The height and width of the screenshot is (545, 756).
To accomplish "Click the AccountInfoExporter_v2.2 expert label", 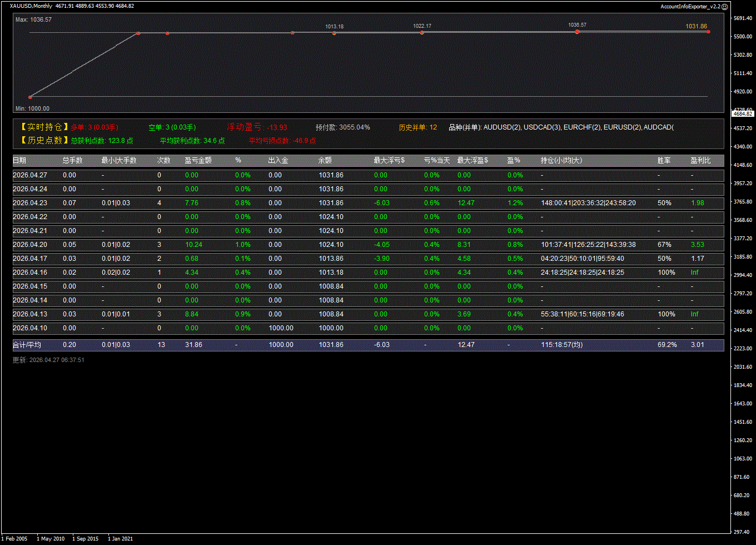I will coord(690,6).
